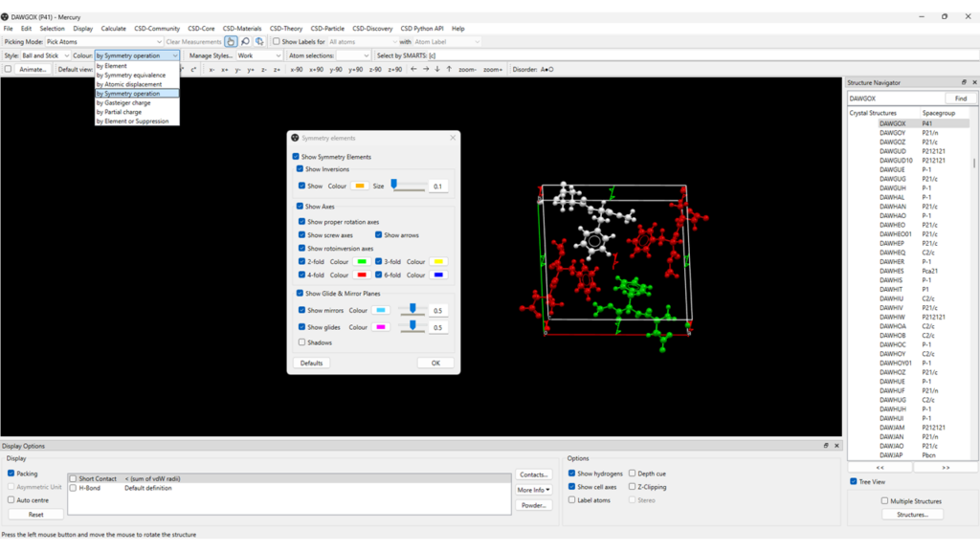Viewport: 980px width, 551px height.
Task: Open the Style dropdown Ball and Stick
Action: click(45, 55)
